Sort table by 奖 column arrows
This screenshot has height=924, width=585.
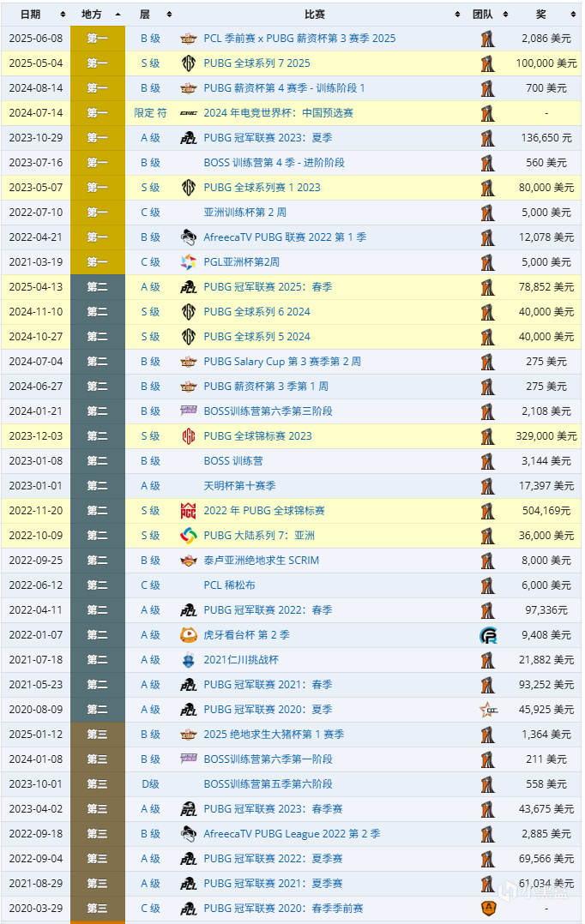573,14
